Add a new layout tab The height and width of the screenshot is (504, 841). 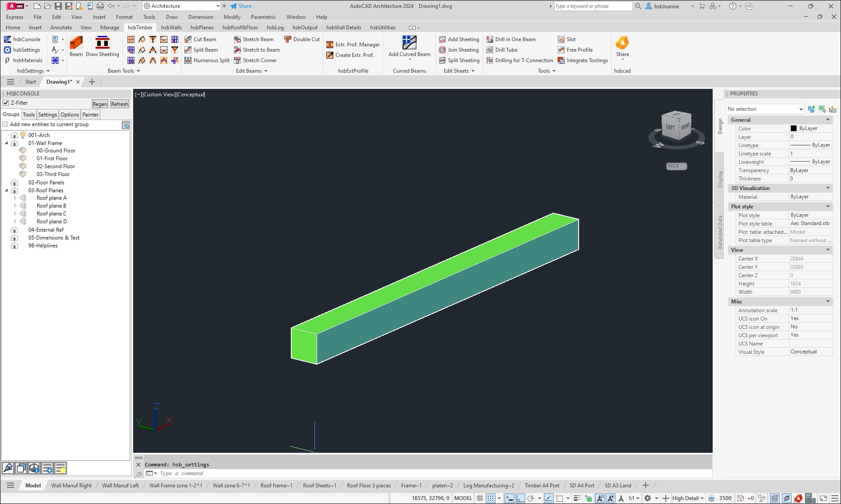(x=645, y=485)
